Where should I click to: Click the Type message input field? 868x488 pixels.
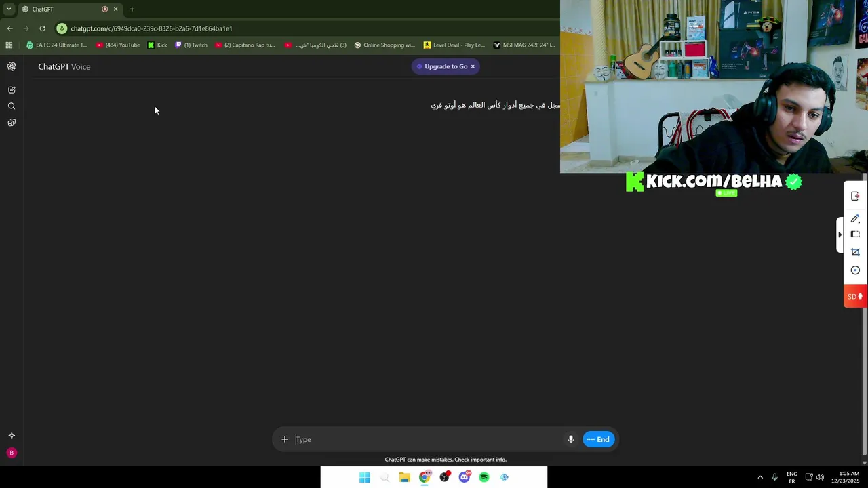pyautogui.click(x=427, y=439)
